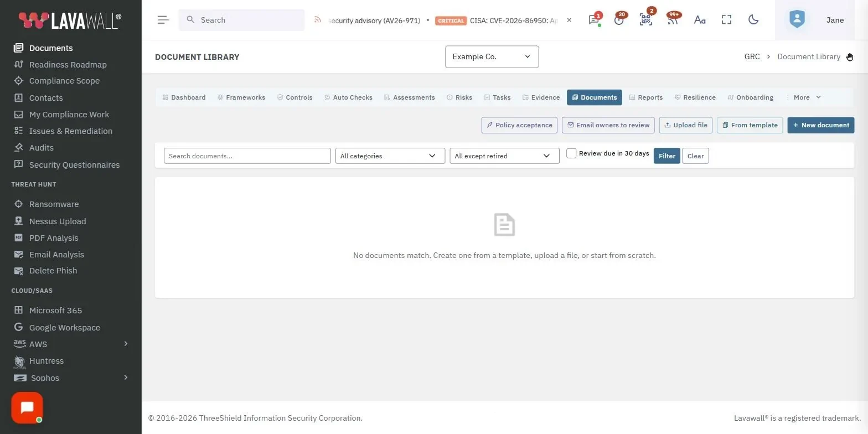Click the Document Library breadcrumb
The height and width of the screenshot is (434, 868).
pyautogui.click(x=809, y=56)
